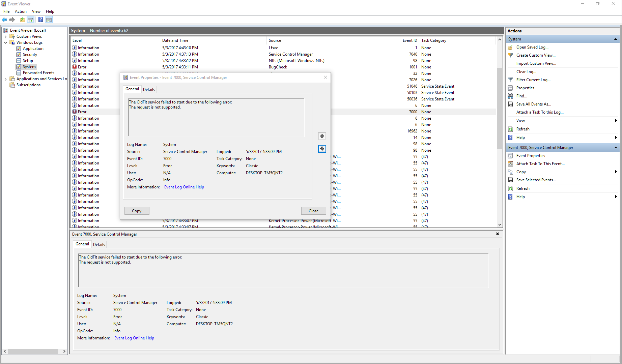Open Properties in the System actions
The image size is (622, 364).
(x=525, y=88)
